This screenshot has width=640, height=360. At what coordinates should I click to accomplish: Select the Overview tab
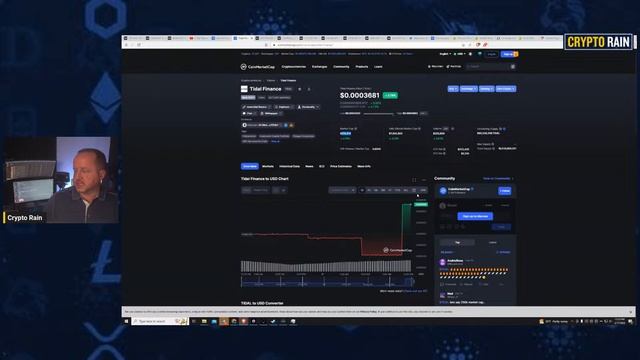(250, 167)
